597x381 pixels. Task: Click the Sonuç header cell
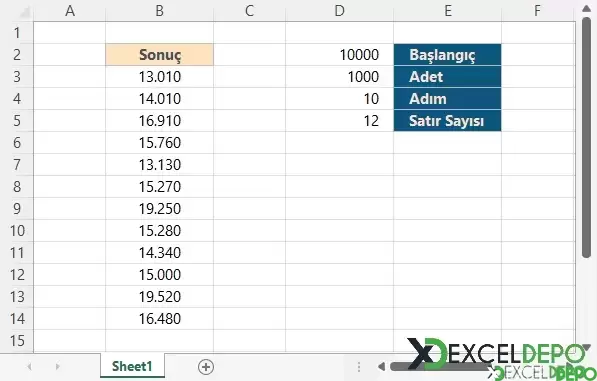160,55
